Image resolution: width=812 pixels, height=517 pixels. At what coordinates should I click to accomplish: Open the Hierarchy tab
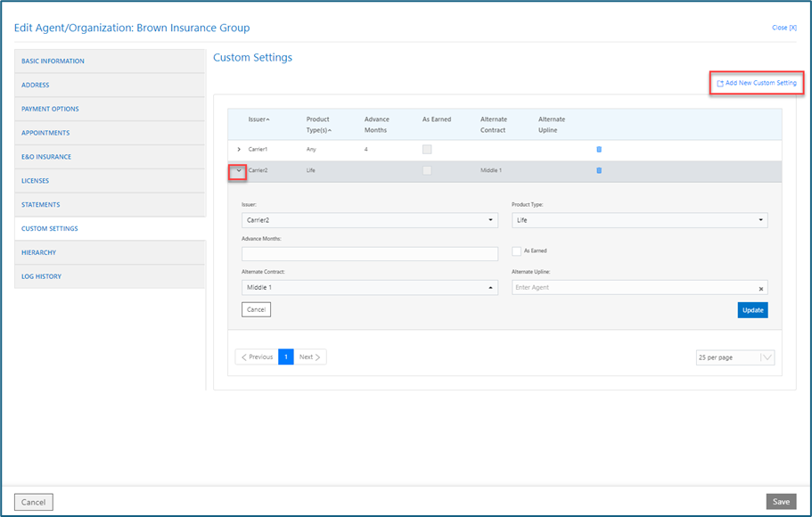coord(110,252)
